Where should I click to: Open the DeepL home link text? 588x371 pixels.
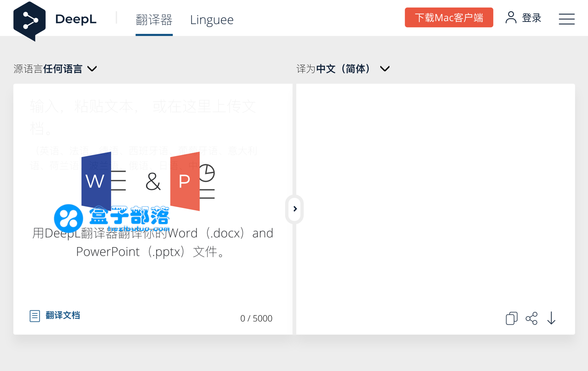76,19
